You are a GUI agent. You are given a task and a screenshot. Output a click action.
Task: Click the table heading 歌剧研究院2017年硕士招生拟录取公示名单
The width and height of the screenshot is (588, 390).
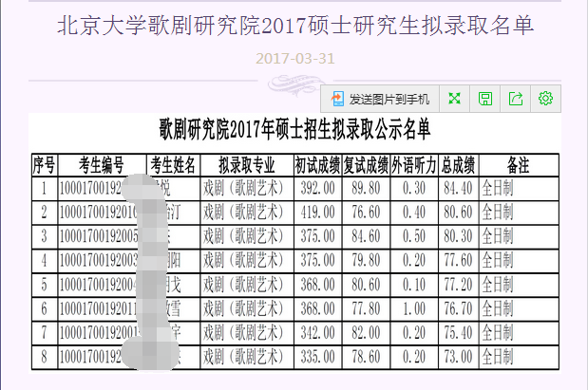294,130
